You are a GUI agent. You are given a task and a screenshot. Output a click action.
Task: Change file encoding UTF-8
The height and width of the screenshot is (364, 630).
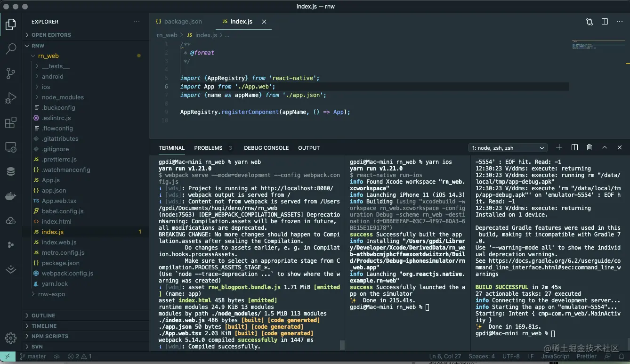click(x=511, y=356)
